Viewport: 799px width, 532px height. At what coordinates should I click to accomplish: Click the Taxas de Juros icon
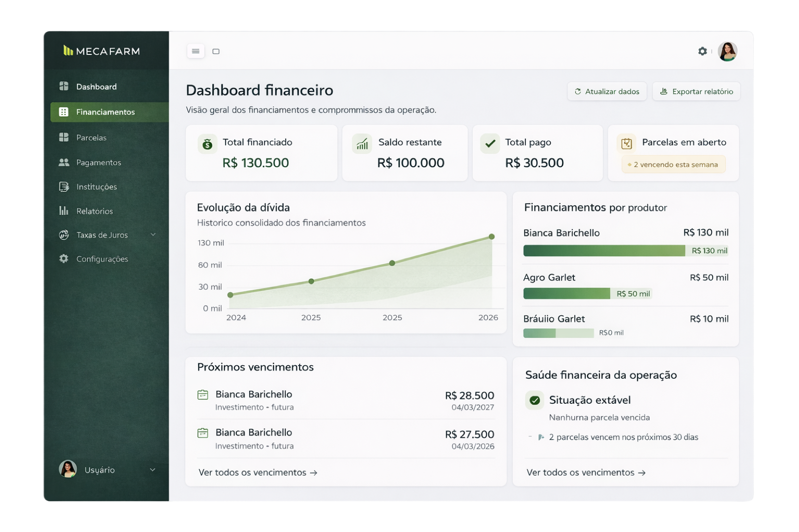pos(64,235)
